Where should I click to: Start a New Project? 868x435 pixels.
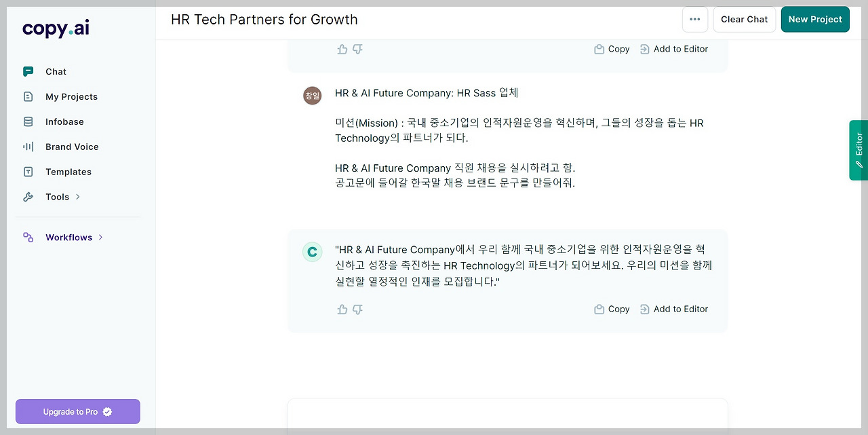[815, 20]
